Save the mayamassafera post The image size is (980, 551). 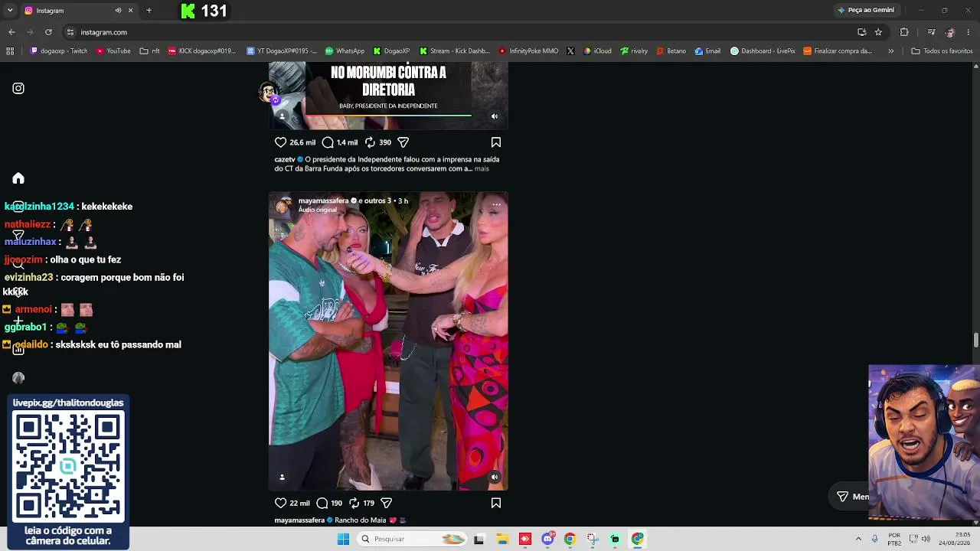tap(496, 503)
